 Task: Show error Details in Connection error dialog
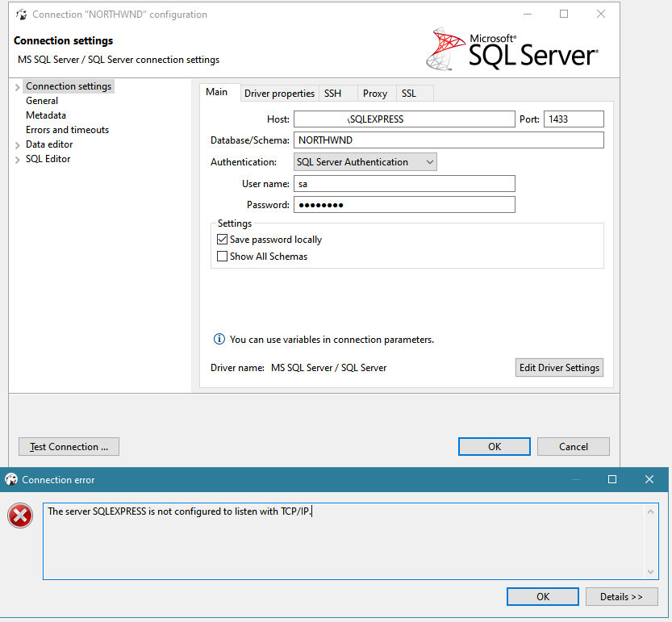coord(621,597)
